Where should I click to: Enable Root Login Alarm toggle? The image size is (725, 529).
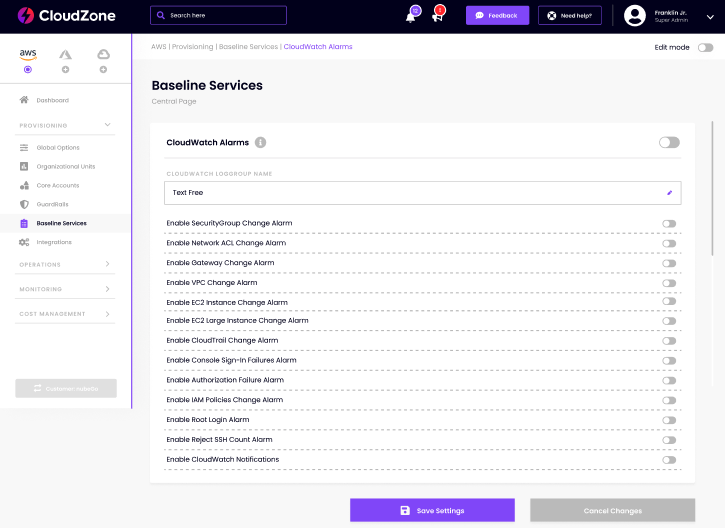tap(669, 421)
